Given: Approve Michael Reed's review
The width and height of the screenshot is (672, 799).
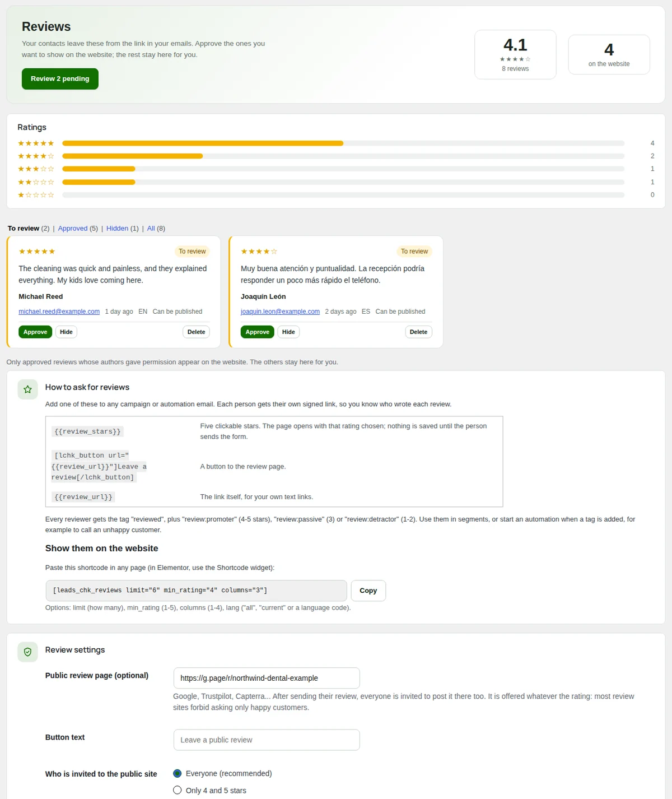Looking at the screenshot, I should click(35, 332).
